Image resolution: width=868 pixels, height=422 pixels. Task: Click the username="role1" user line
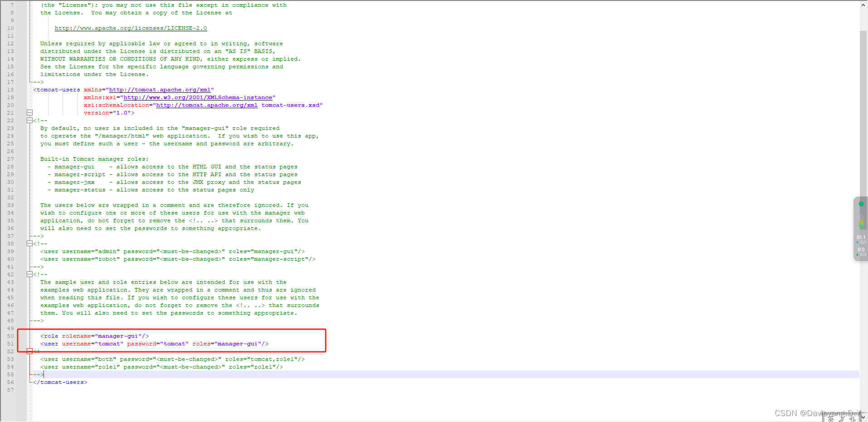coord(162,367)
